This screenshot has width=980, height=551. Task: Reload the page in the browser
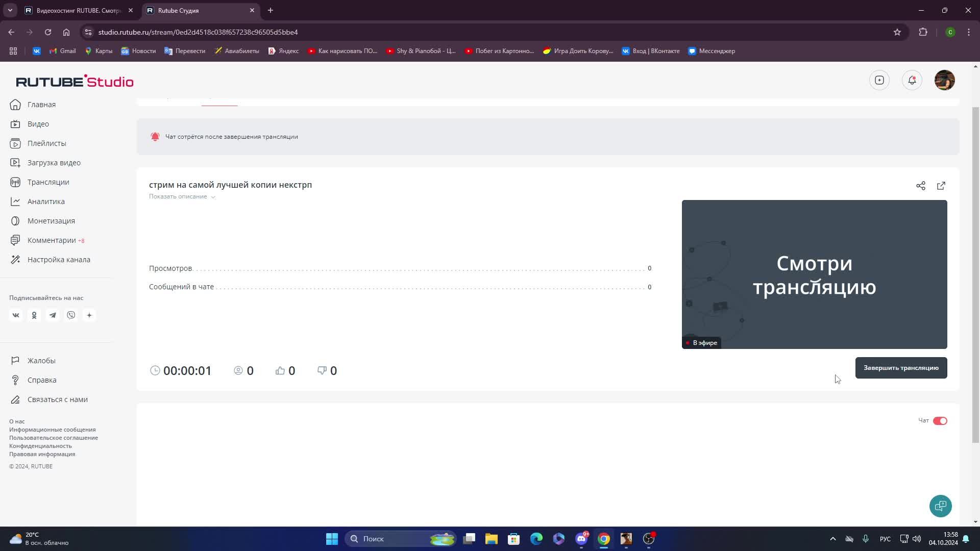pos(48,32)
